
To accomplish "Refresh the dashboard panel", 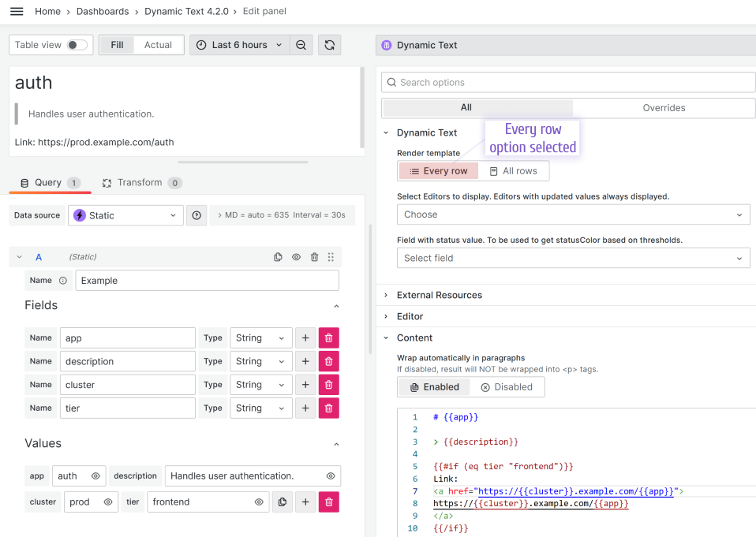I will (329, 45).
